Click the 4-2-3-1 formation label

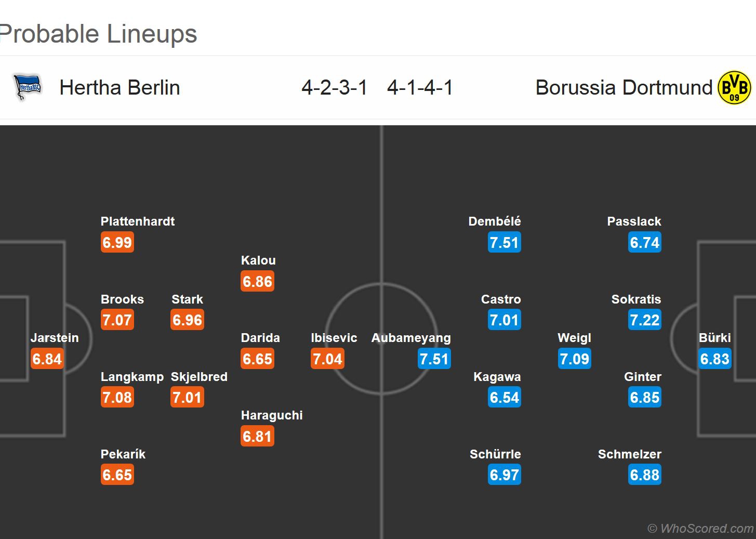click(334, 87)
